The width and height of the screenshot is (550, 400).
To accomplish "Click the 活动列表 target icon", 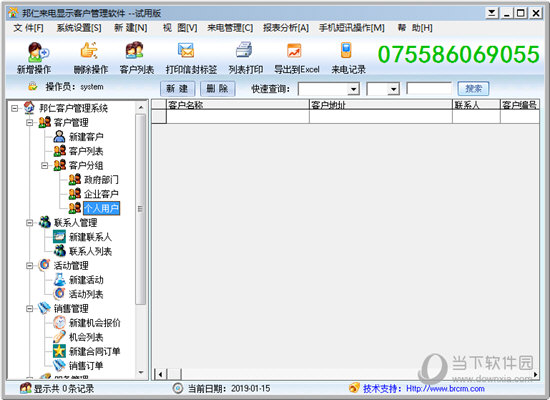I will click(x=59, y=294).
